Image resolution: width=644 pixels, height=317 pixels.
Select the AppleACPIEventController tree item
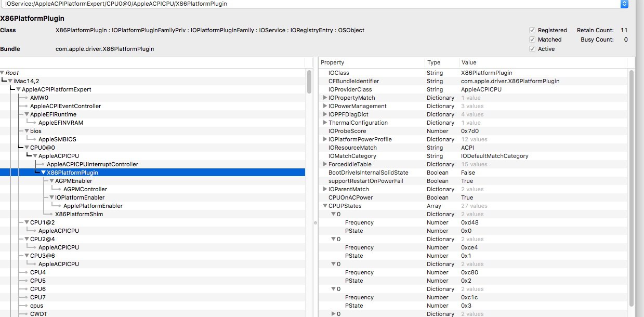pyautogui.click(x=65, y=106)
